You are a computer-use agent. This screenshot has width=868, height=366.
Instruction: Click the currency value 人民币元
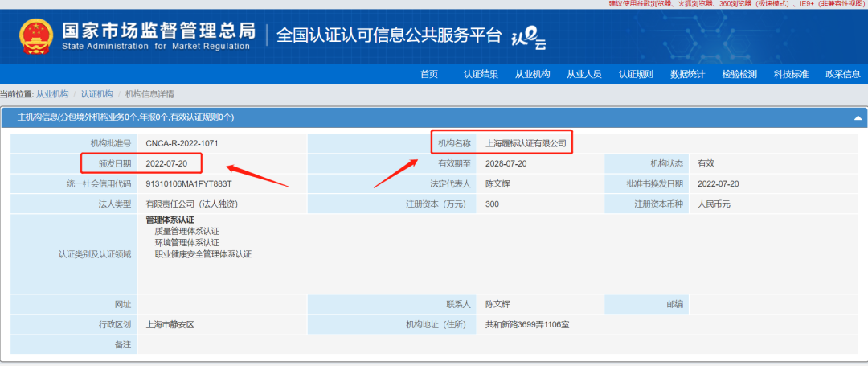(714, 204)
